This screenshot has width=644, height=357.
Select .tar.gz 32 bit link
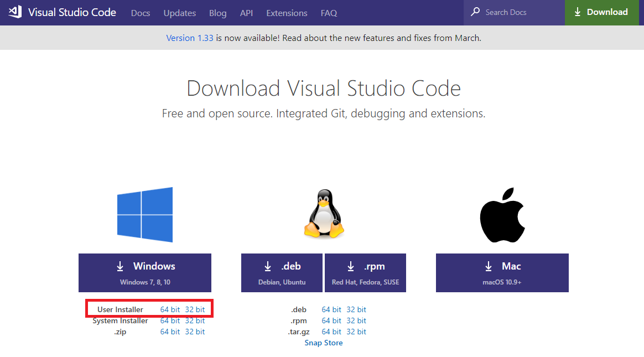(x=356, y=332)
